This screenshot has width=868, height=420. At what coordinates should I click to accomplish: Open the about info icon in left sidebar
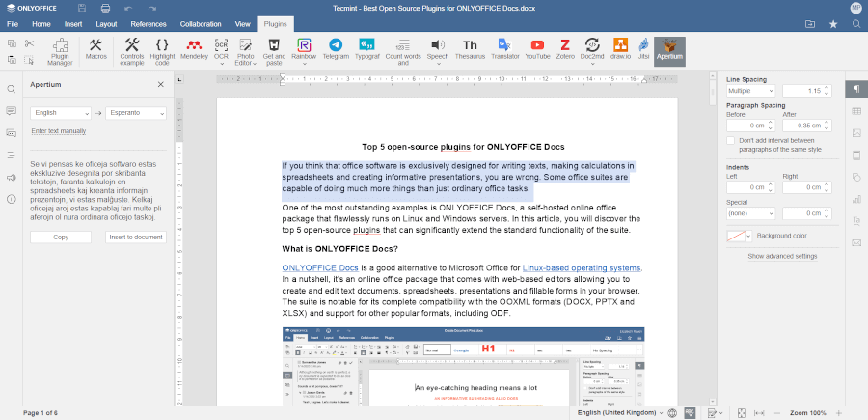point(11,199)
